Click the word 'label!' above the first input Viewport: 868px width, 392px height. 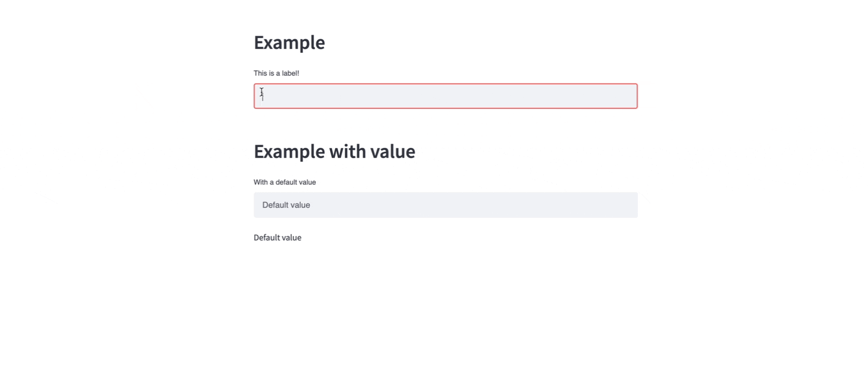tap(289, 73)
